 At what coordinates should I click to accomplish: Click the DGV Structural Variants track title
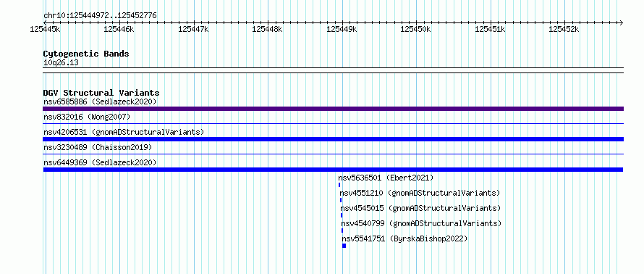(101, 93)
